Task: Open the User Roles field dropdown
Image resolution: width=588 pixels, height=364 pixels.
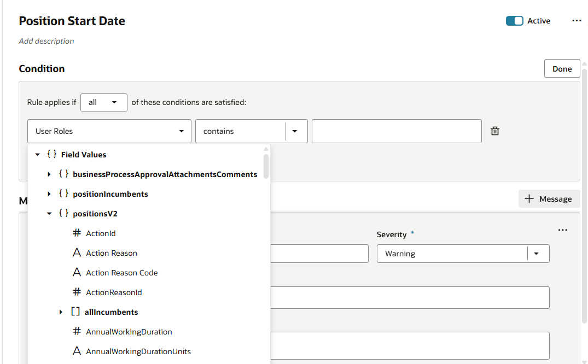Action: (109, 131)
